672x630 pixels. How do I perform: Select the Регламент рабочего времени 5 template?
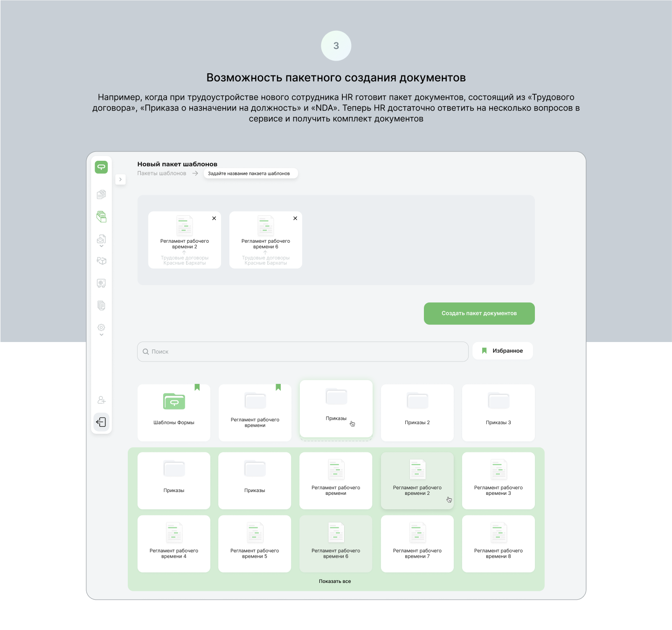(x=255, y=544)
